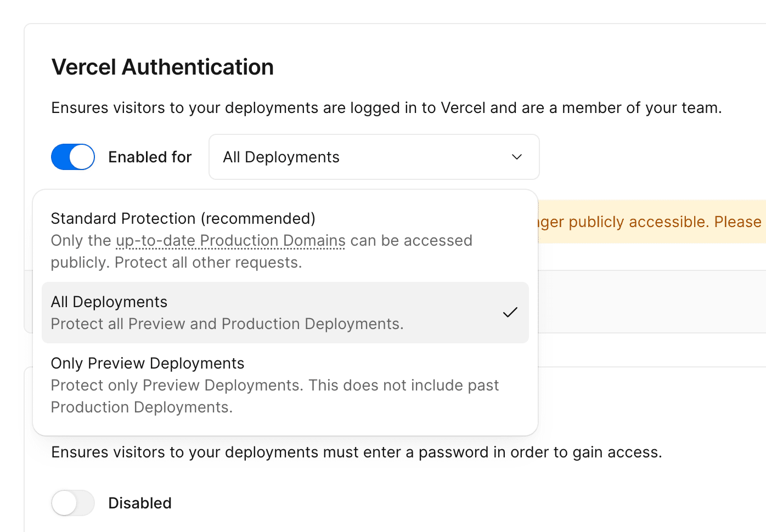The width and height of the screenshot is (766, 532).
Task: Click the "Disabled" label text
Action: 140,503
